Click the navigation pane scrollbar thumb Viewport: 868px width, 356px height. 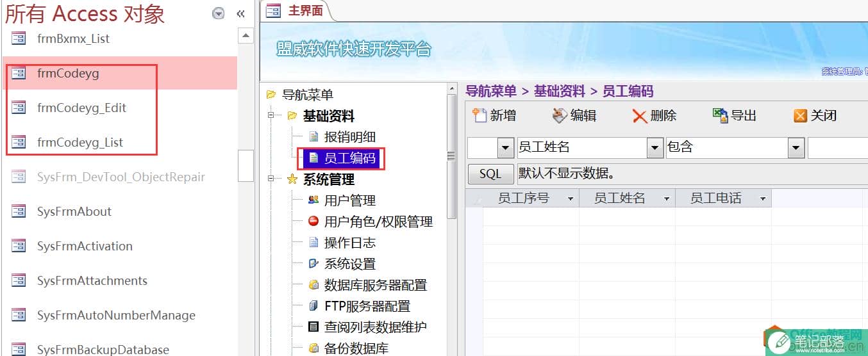point(246,166)
